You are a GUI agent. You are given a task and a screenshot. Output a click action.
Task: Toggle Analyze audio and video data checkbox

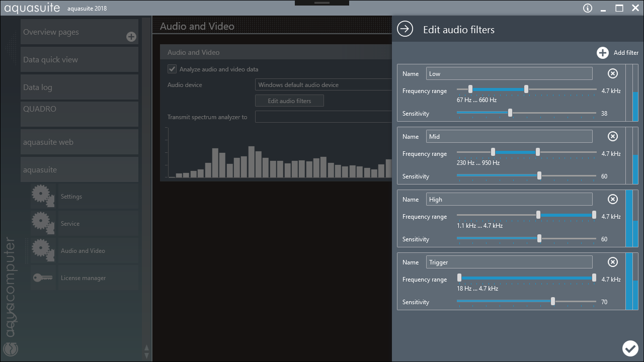pyautogui.click(x=172, y=69)
